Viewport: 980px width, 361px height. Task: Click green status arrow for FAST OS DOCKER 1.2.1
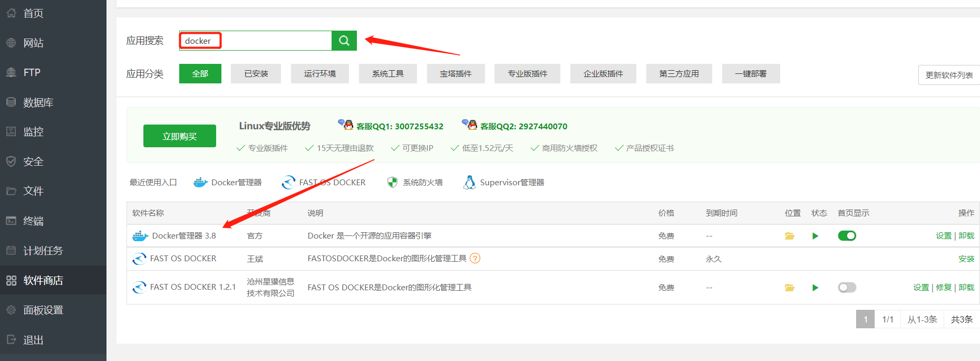[x=816, y=288]
